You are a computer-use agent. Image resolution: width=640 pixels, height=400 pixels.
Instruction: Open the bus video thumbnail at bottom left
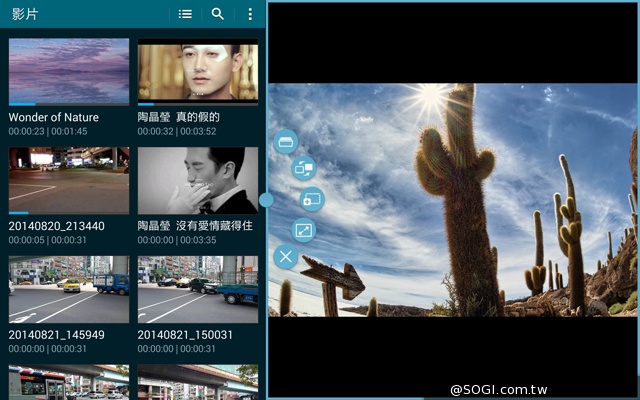(x=69, y=382)
